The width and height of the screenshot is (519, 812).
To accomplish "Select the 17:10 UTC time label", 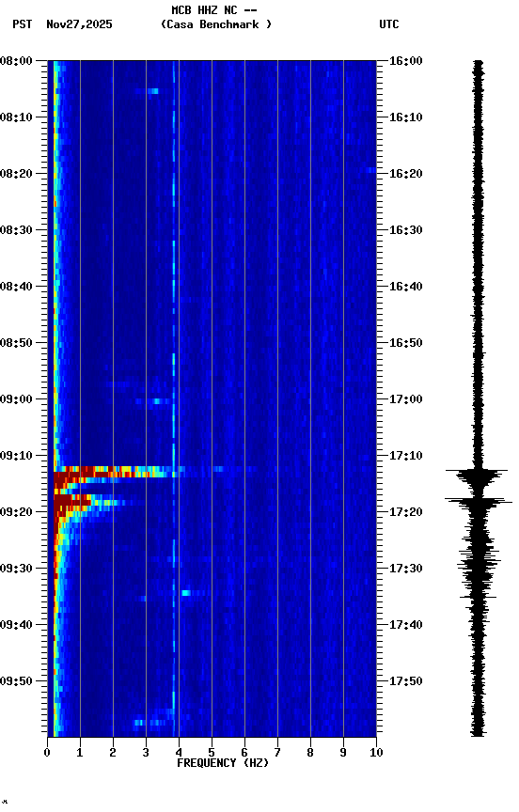I will point(406,456).
